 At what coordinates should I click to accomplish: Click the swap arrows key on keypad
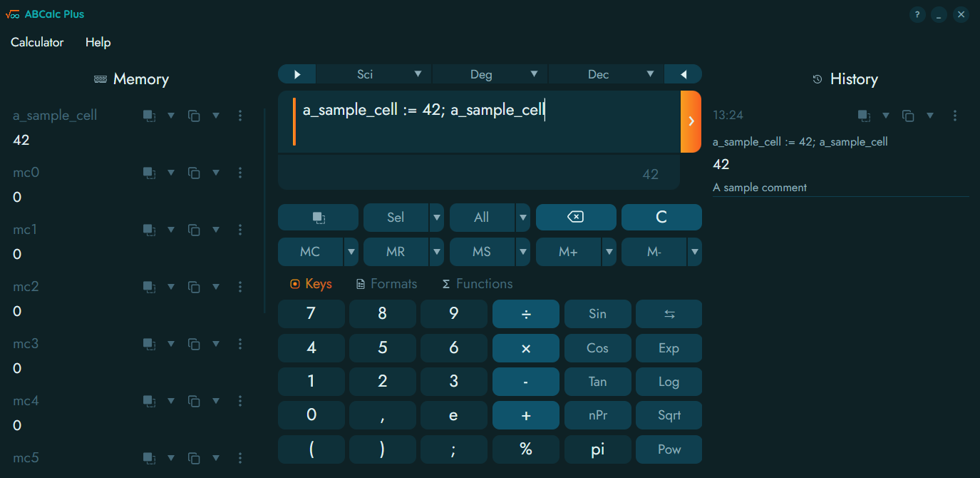669,314
